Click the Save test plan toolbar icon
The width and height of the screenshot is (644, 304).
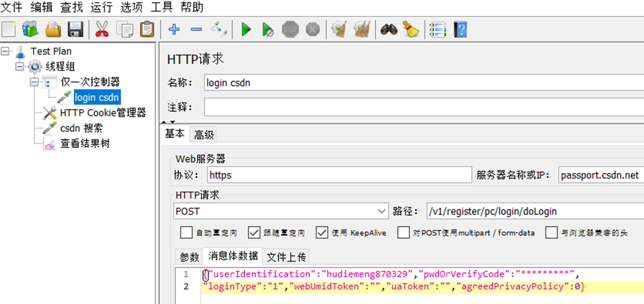pos(75,29)
